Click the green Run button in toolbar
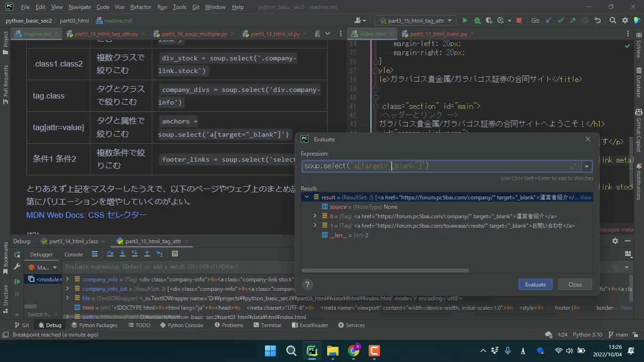This screenshot has width=644, height=362. click(x=465, y=21)
